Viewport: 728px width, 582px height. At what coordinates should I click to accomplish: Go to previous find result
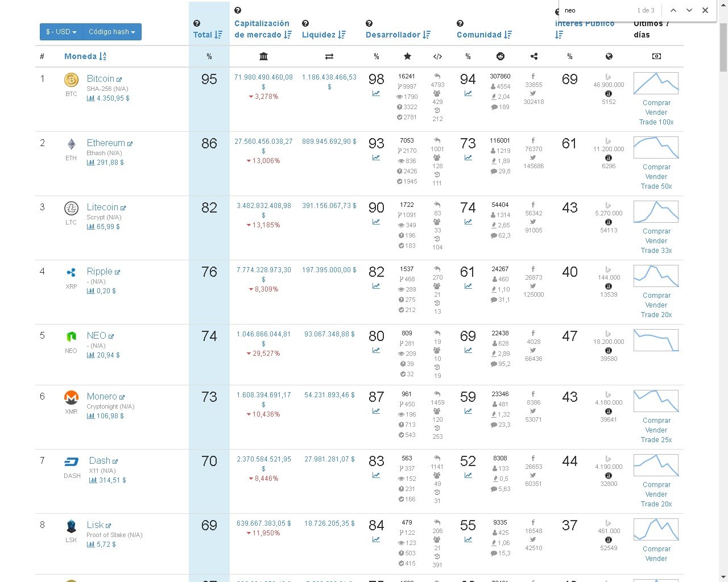(x=673, y=10)
